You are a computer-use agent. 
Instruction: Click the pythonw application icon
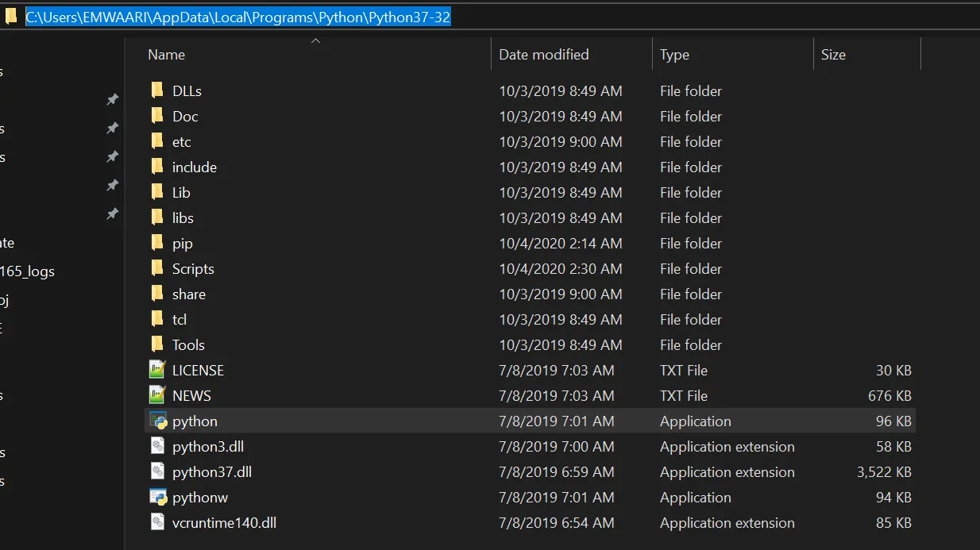point(158,497)
